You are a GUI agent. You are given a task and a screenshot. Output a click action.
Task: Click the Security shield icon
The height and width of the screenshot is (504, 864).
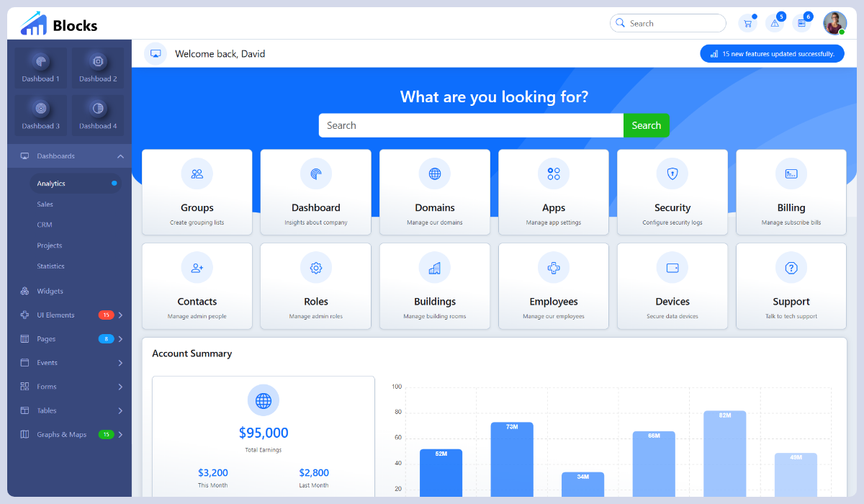[672, 173]
